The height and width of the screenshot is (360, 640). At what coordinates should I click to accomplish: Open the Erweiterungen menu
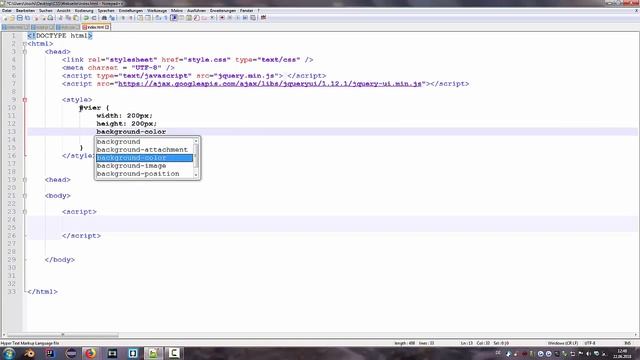pyautogui.click(x=223, y=11)
